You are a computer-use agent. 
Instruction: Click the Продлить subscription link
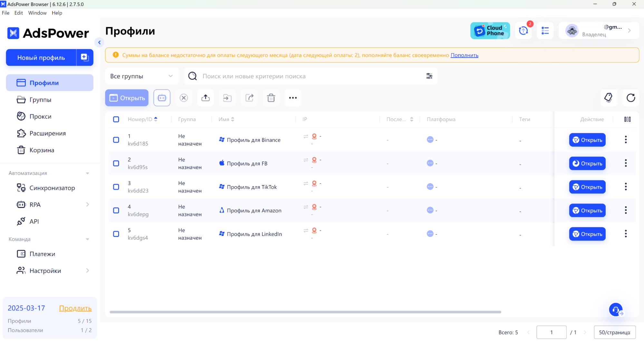75,308
